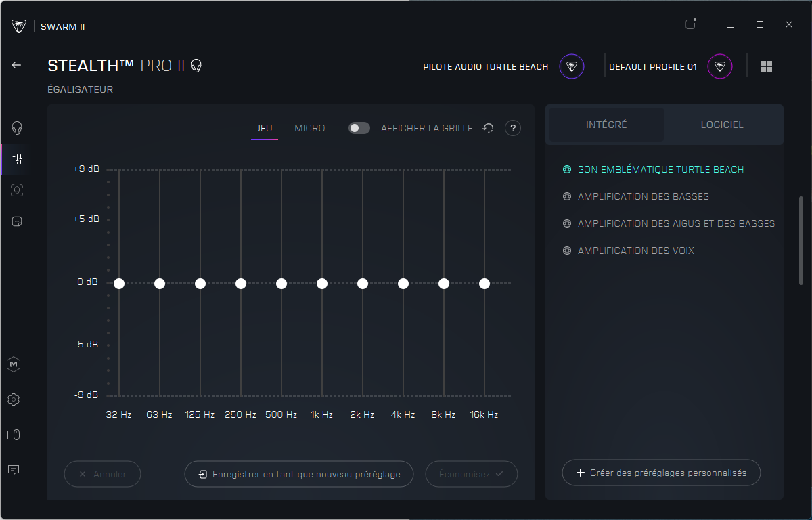Click the feedback chat bubble icon
The image size is (812, 520).
click(x=14, y=469)
